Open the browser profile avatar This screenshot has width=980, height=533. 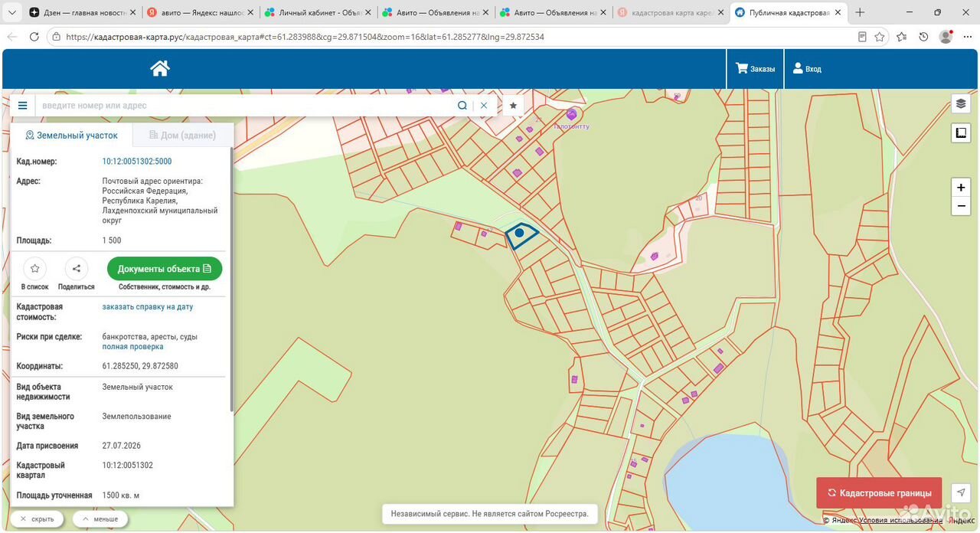[946, 37]
